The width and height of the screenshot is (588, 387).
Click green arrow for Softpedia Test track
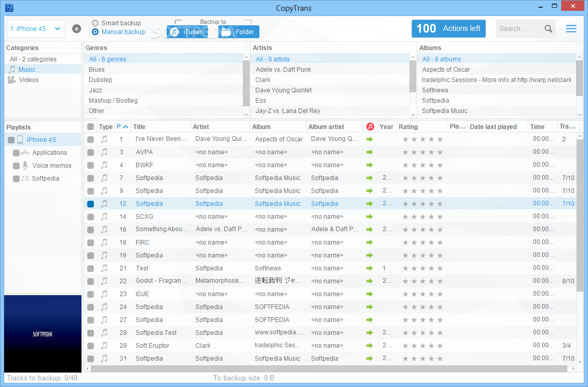[x=369, y=333]
